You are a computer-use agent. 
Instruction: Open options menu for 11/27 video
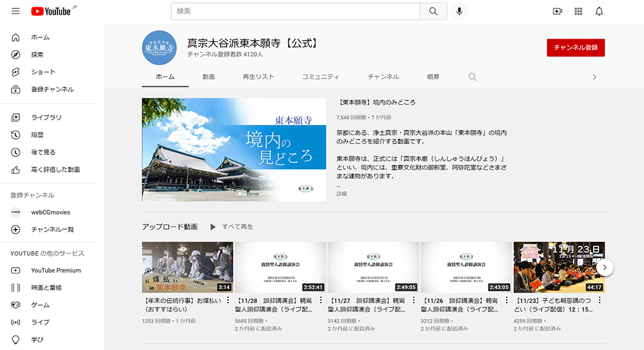[413, 300]
